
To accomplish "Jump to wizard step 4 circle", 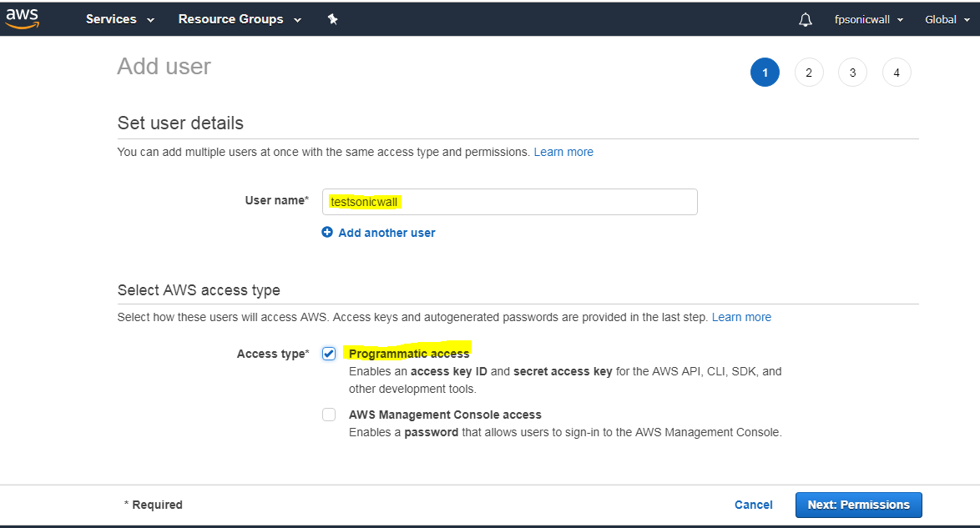I will click(897, 73).
